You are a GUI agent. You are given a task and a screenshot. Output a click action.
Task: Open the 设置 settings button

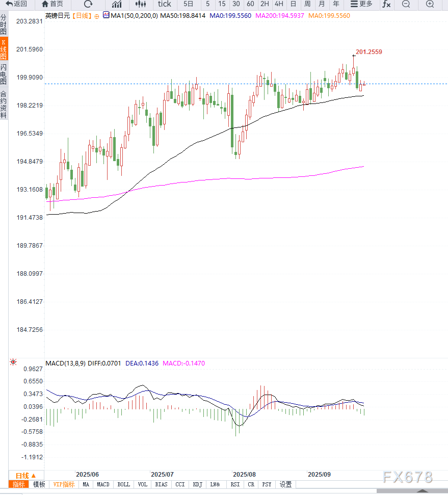click(x=285, y=484)
